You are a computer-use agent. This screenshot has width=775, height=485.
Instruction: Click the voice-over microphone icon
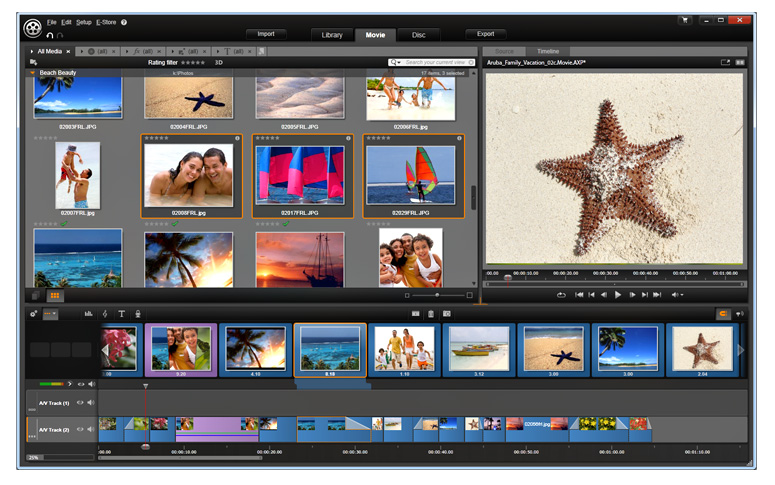pyautogui.click(x=138, y=314)
